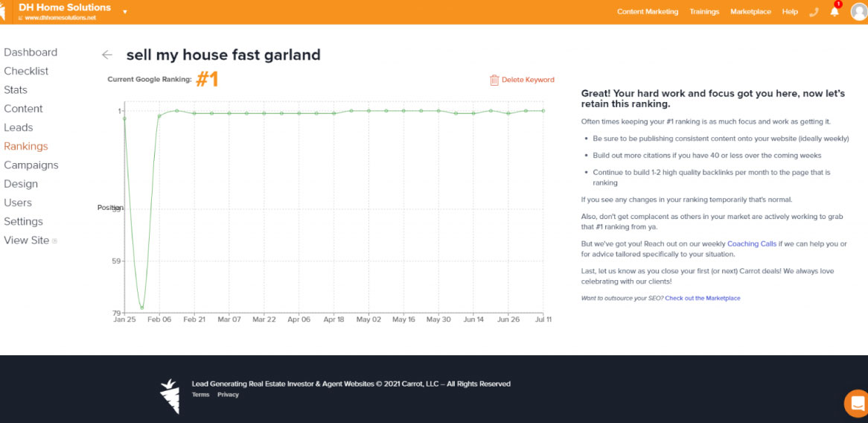Open the chat widget bubble
The height and width of the screenshot is (423, 868).
coord(856,403)
